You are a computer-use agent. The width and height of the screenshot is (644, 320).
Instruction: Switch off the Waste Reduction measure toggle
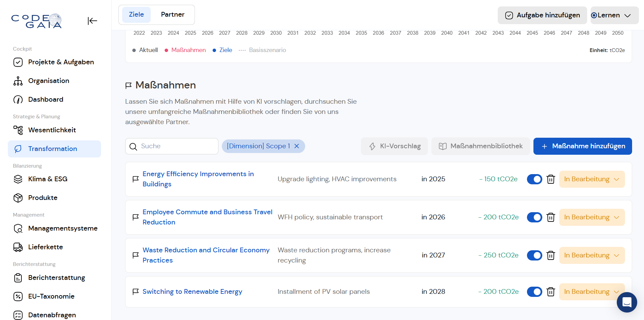pyautogui.click(x=534, y=255)
